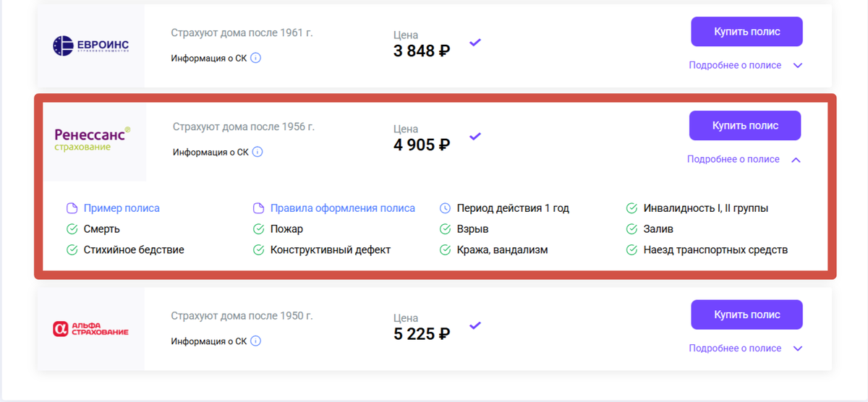Expand Подробнее о полисе for Альфа Страхование
Screen dimensions: 868x402
746,348
